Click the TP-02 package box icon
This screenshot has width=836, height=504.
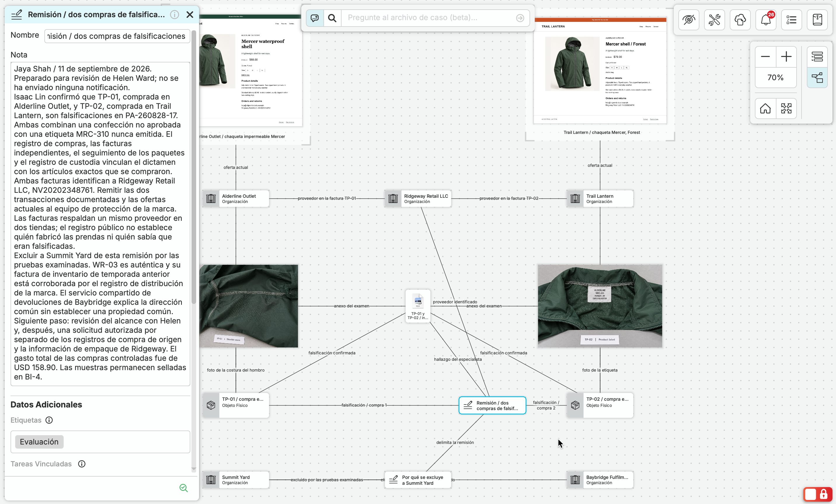click(575, 405)
